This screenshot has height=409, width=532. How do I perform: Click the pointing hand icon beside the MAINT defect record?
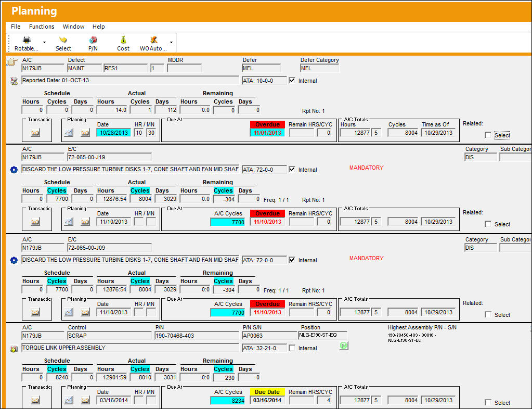(x=12, y=62)
